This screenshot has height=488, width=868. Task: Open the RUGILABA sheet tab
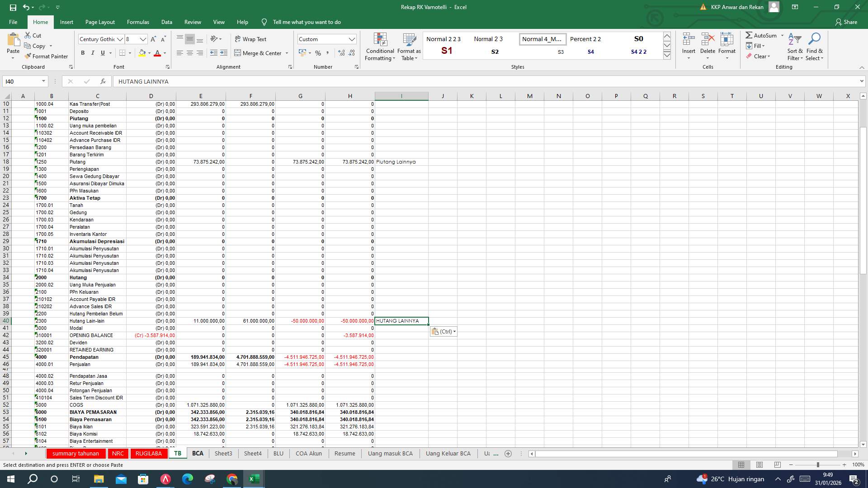(149, 453)
